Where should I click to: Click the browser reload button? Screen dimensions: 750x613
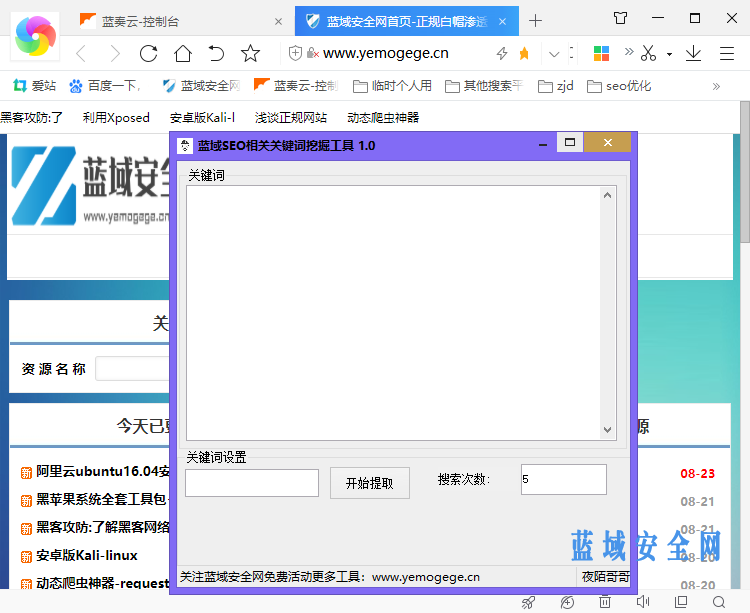pyautogui.click(x=148, y=54)
